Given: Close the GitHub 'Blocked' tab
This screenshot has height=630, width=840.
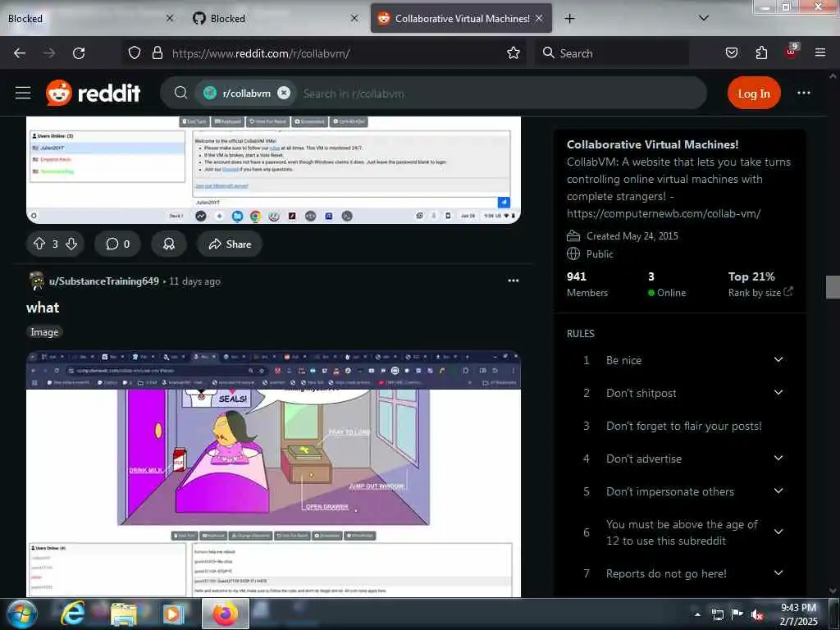Looking at the screenshot, I should point(354,18).
